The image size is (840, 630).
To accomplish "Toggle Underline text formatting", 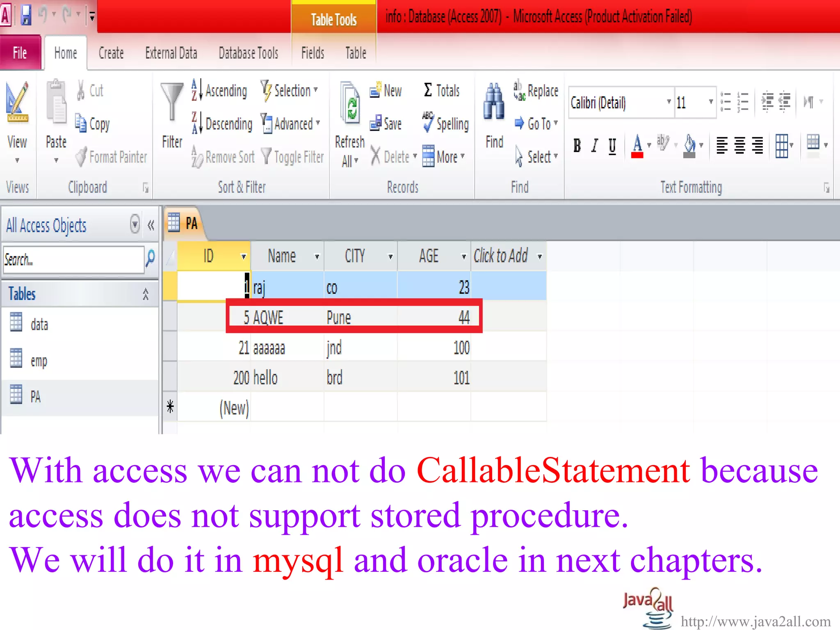I will click(612, 146).
